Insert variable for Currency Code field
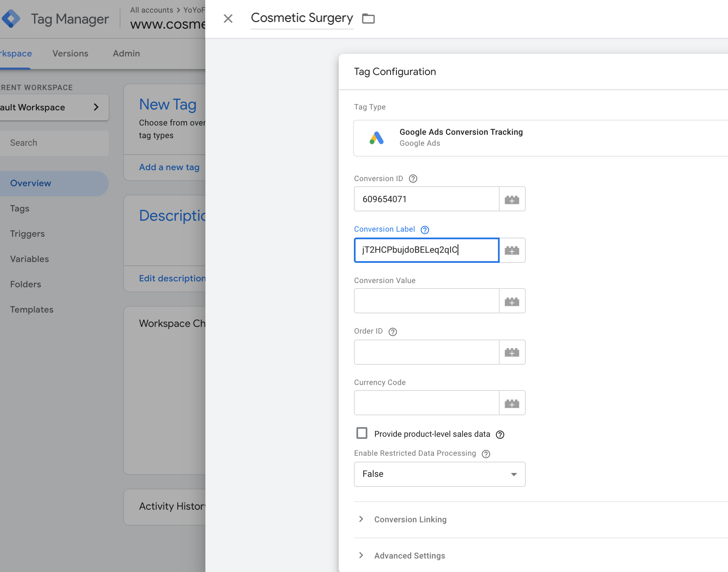 point(512,403)
